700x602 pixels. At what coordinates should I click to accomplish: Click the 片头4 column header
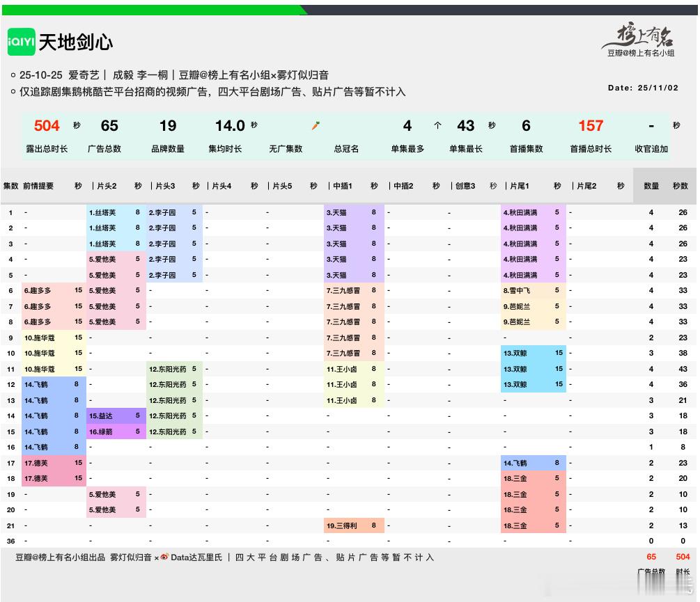click(221, 186)
